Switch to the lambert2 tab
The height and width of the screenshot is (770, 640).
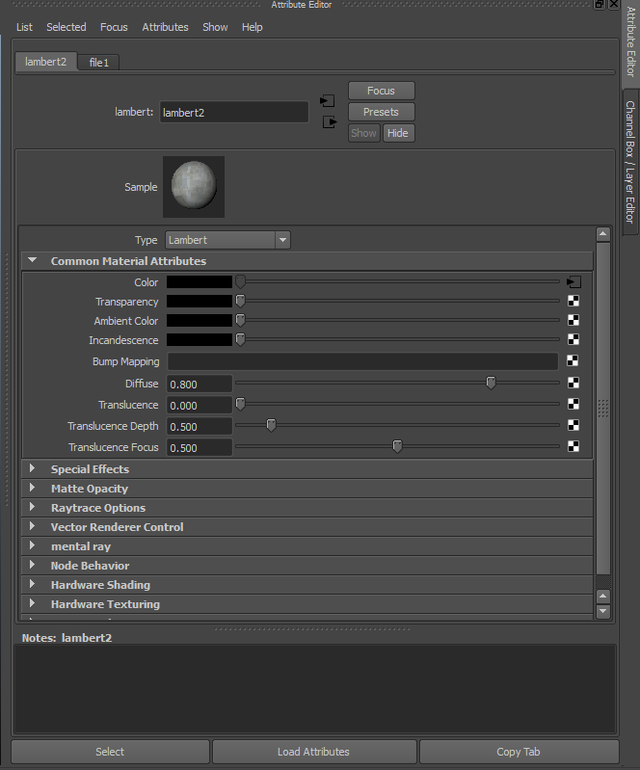(46, 62)
